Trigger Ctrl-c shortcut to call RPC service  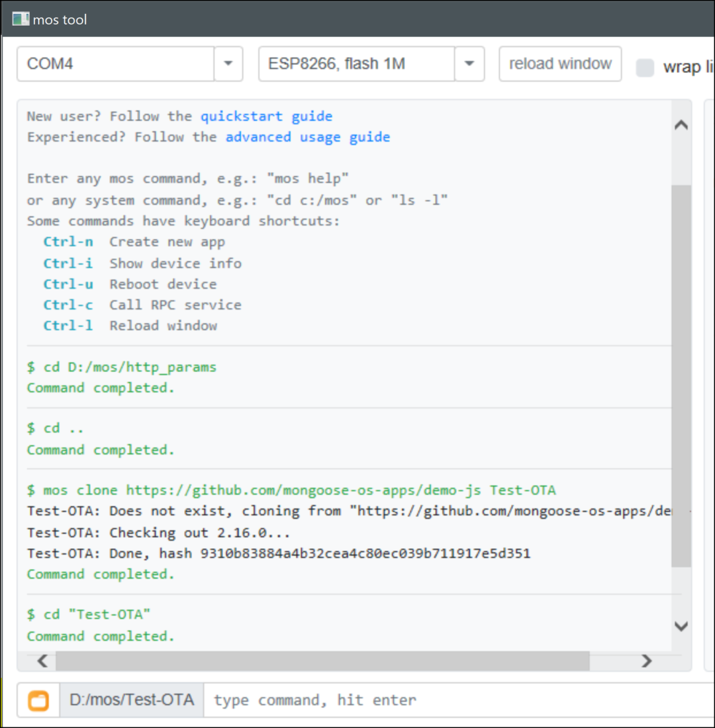tap(68, 304)
